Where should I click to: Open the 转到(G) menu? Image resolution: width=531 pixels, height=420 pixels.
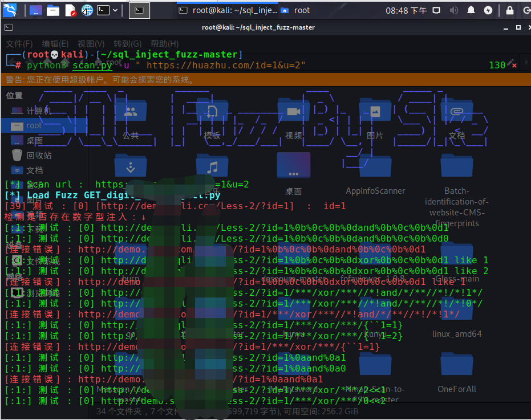click(127, 44)
